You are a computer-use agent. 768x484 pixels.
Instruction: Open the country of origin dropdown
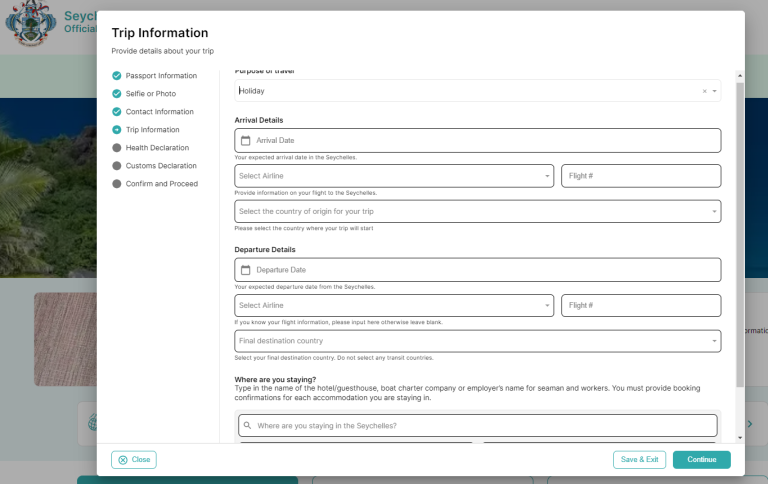[x=714, y=211]
